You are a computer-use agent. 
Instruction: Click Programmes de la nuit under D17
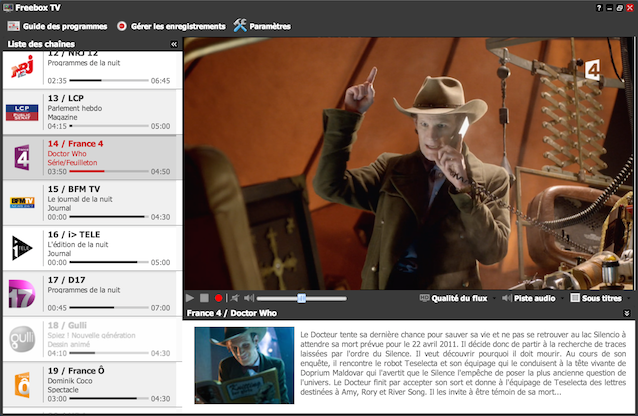pyautogui.click(x=84, y=290)
